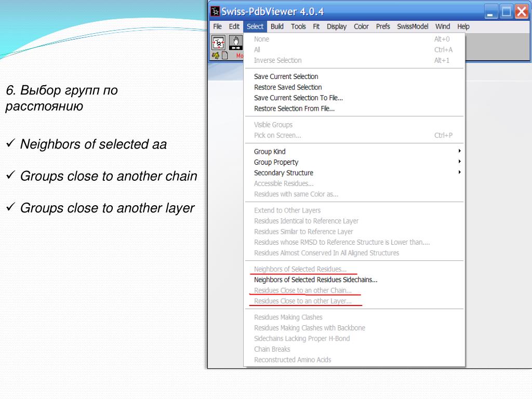Screen dimensions: 532x399
Task: Expand the Secondary Structure submenu arrow
Action: click(x=459, y=172)
